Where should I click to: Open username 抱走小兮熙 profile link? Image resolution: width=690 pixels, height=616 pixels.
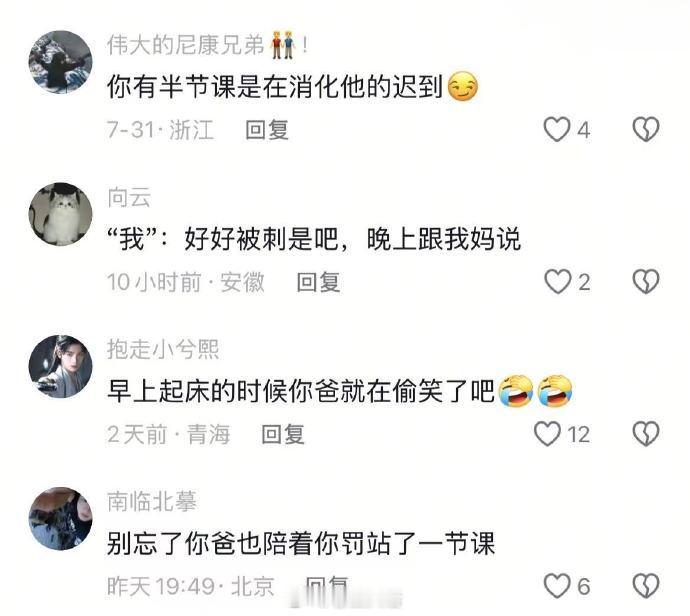[x=163, y=349]
